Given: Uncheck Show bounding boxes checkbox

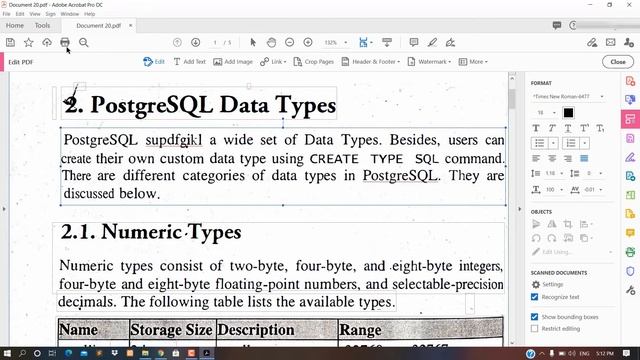Looking at the screenshot, I should 534,317.
